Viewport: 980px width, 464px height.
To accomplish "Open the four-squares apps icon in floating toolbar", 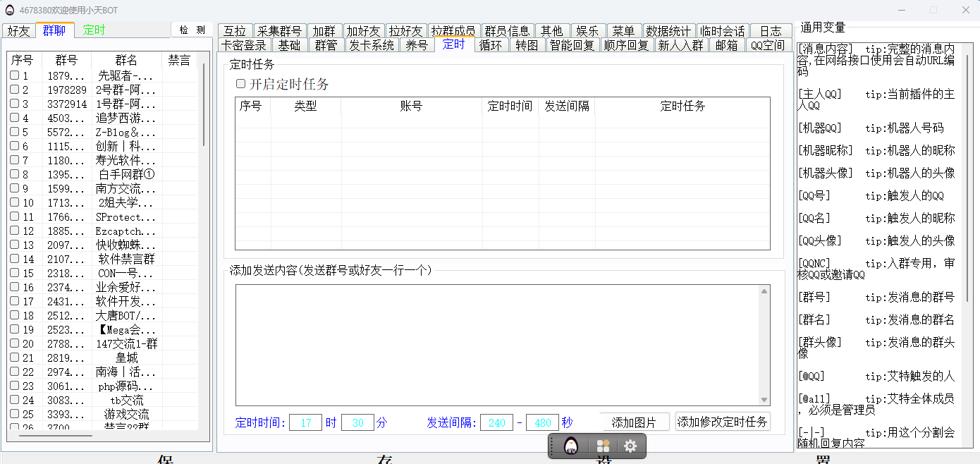I will pyautogui.click(x=603, y=446).
